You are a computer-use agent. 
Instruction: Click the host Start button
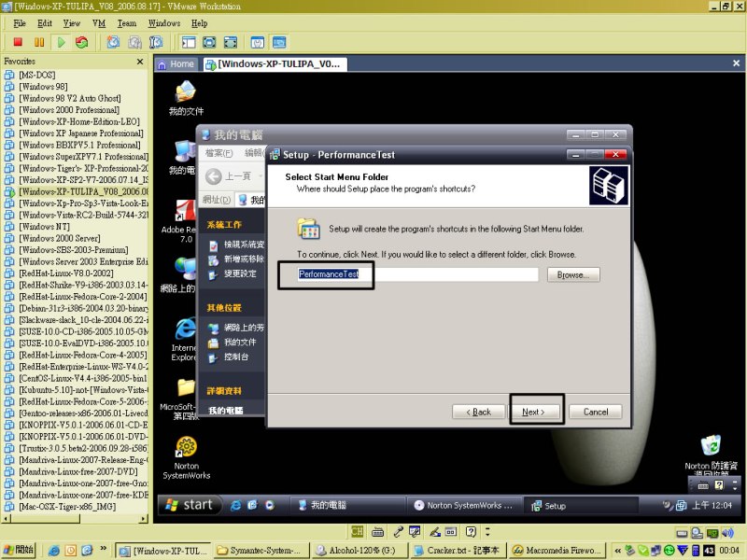click(x=18, y=550)
